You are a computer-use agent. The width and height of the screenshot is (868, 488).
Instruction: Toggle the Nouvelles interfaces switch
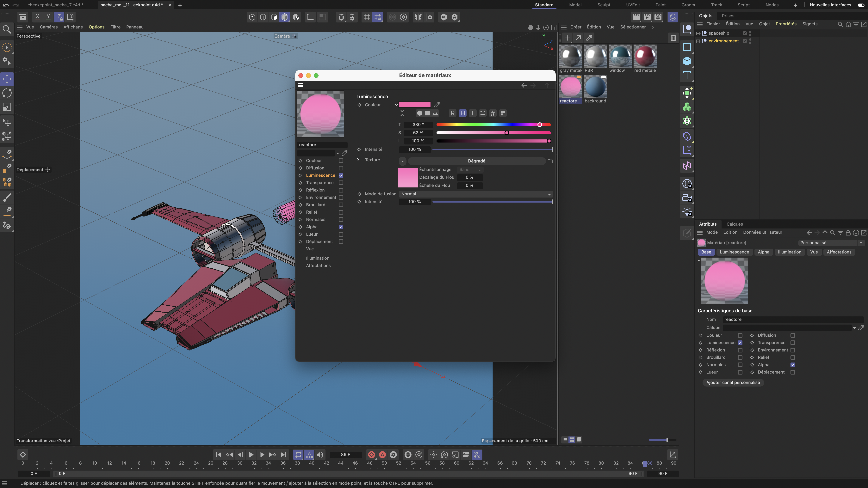pos(861,5)
